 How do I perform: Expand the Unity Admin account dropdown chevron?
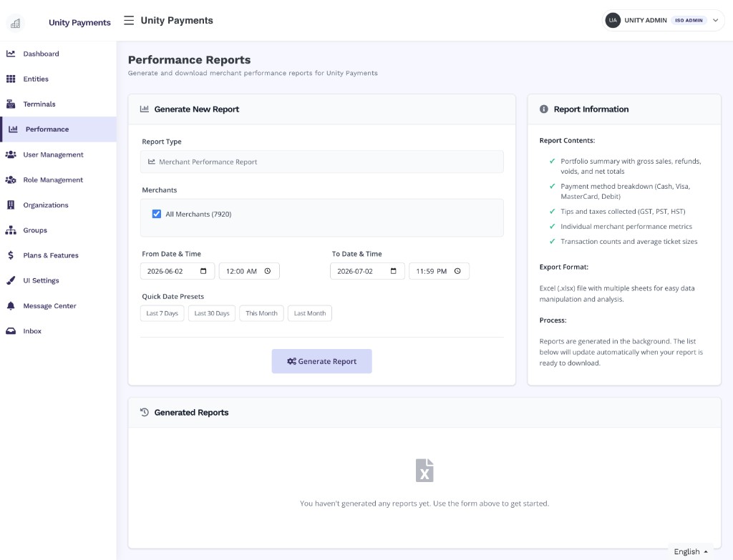pos(715,21)
